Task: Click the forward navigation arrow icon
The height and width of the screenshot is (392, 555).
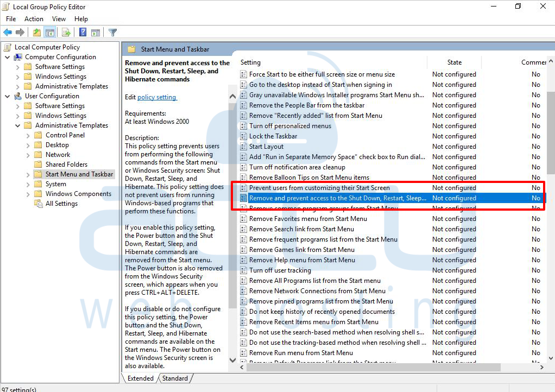Action: click(x=20, y=32)
